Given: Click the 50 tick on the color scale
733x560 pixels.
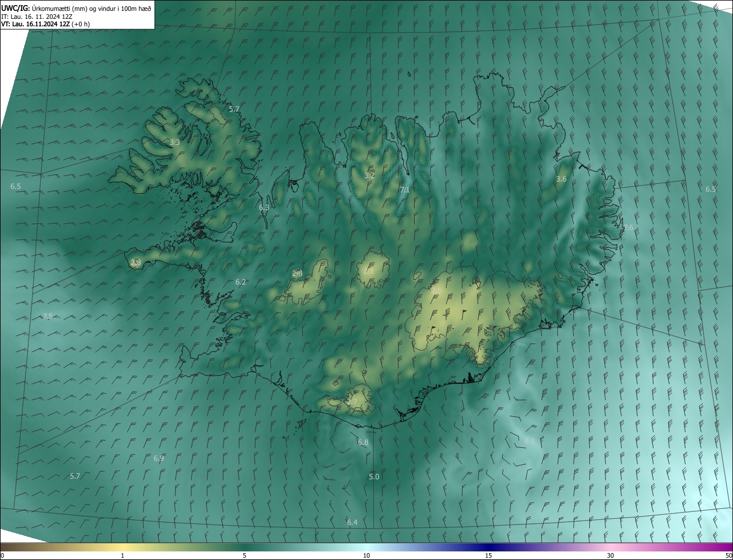Looking at the screenshot, I should point(728,555).
